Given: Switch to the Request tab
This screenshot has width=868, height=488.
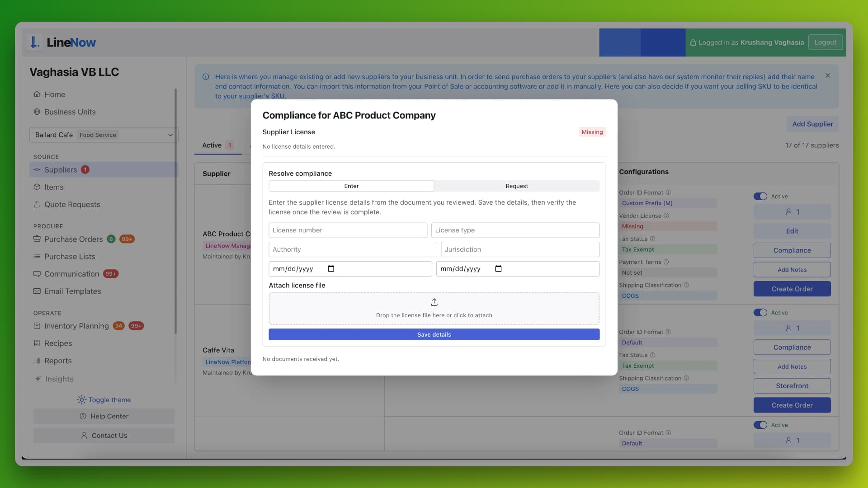Looking at the screenshot, I should [517, 186].
